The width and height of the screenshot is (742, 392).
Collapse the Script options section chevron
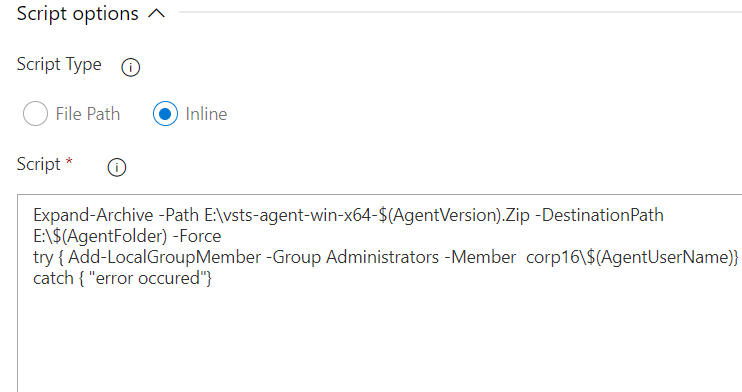coord(157,14)
